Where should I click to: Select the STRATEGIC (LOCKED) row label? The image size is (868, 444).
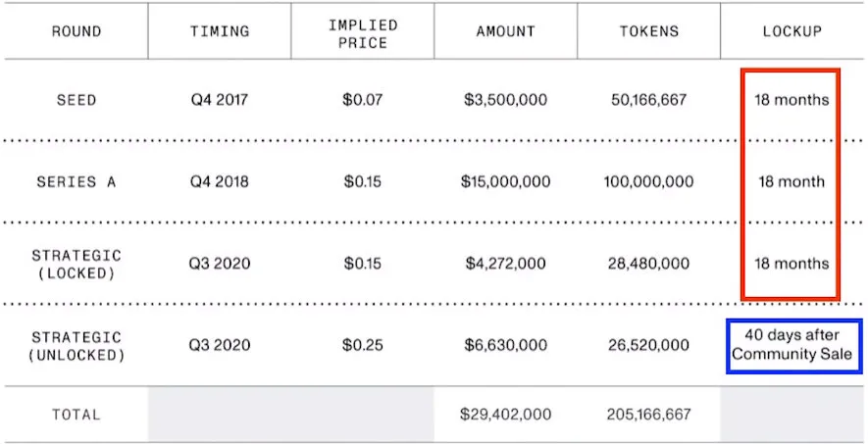76,264
